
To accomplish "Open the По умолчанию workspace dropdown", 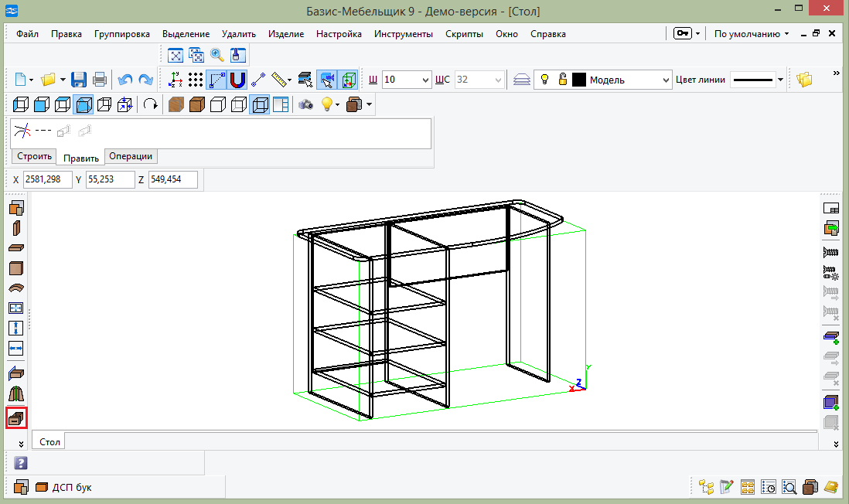I will click(x=752, y=33).
